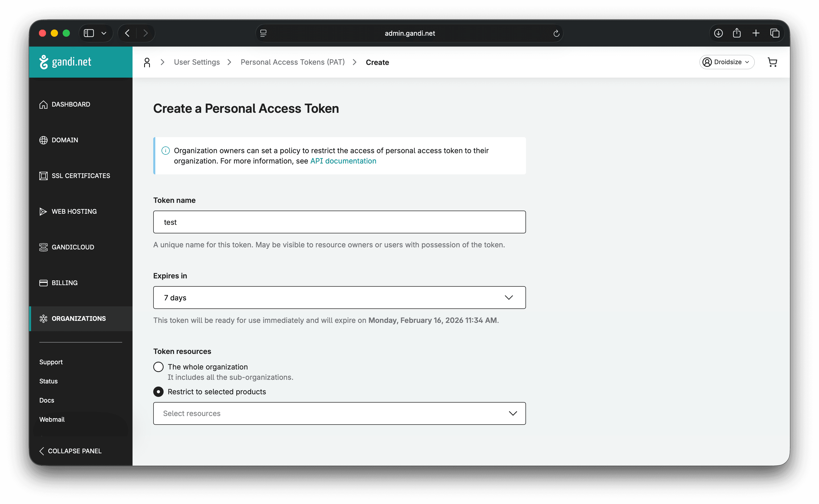Open the Dashboard section
819x504 pixels.
click(70, 104)
